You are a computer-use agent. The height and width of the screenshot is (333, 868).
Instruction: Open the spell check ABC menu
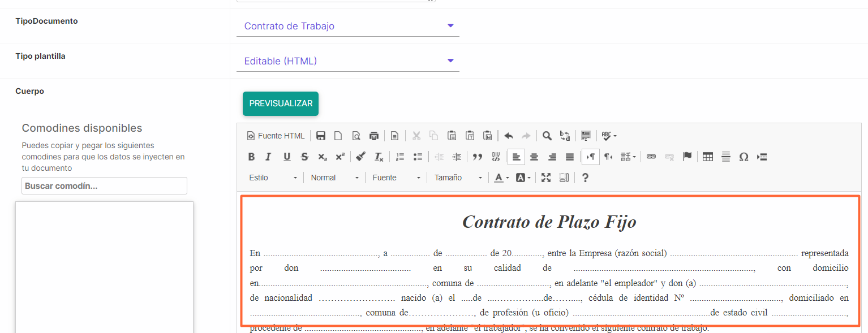pyautogui.click(x=609, y=136)
